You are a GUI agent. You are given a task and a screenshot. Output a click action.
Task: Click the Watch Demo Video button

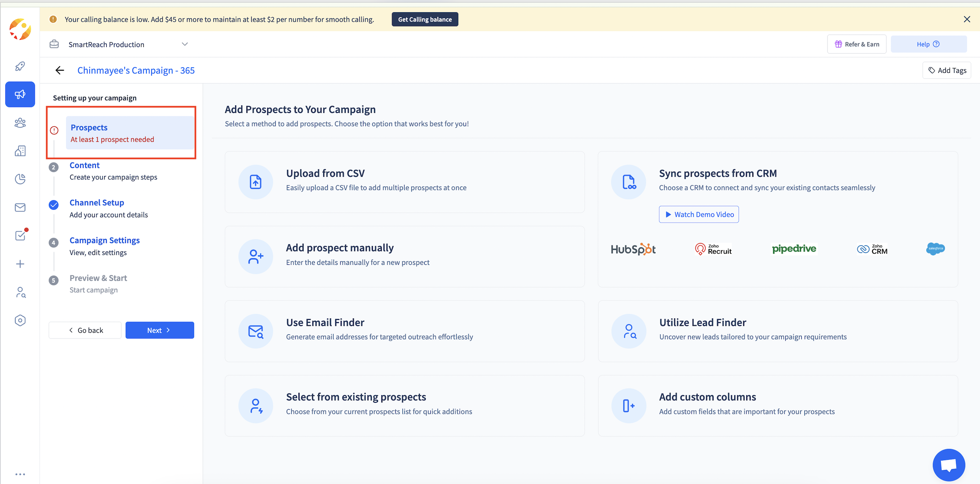point(698,214)
